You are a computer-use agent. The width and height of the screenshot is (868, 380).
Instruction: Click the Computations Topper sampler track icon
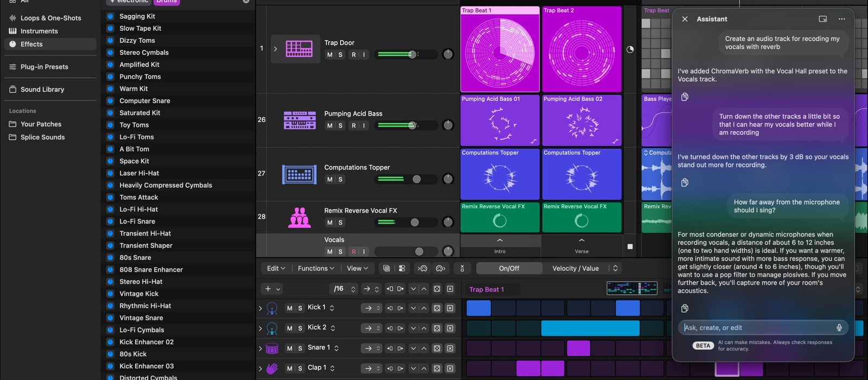click(x=299, y=174)
